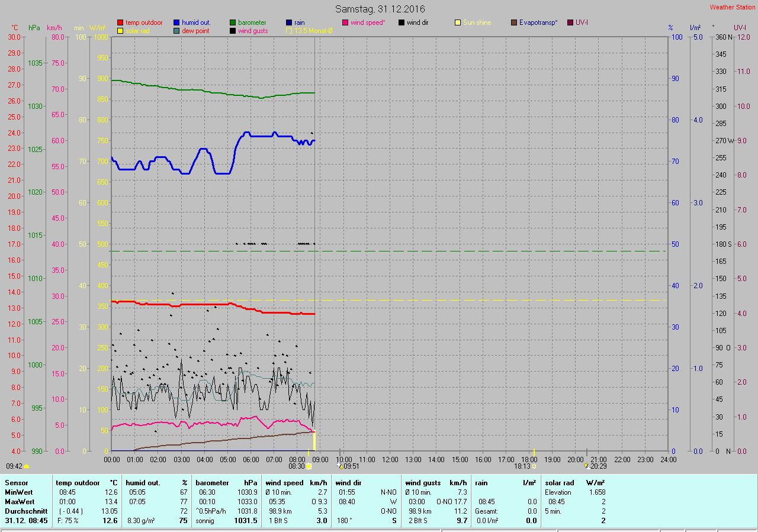
Task: Click the 13.5 Monat-Ø legend box
Action: click(289, 31)
